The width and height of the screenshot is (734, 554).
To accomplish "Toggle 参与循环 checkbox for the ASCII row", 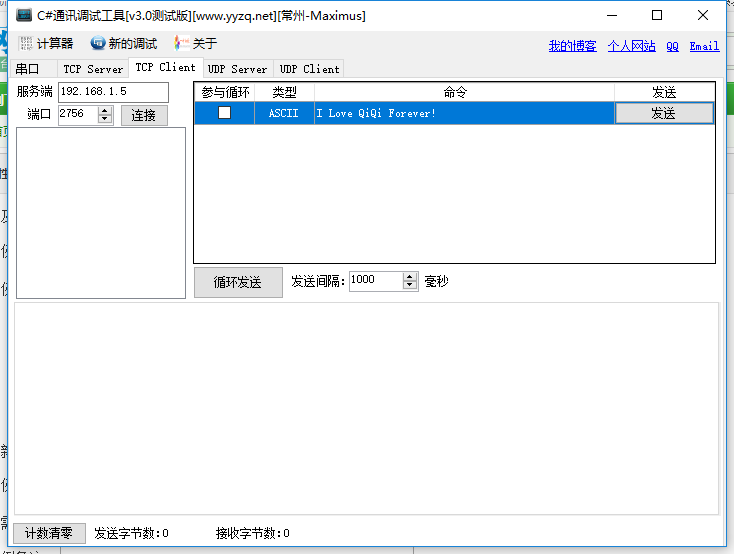I will point(225,113).
